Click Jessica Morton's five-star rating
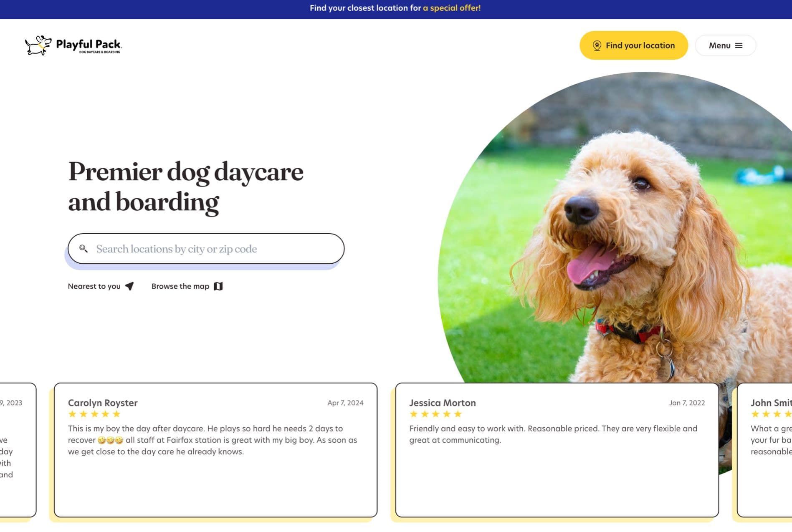This screenshot has width=792, height=532. 435,414
